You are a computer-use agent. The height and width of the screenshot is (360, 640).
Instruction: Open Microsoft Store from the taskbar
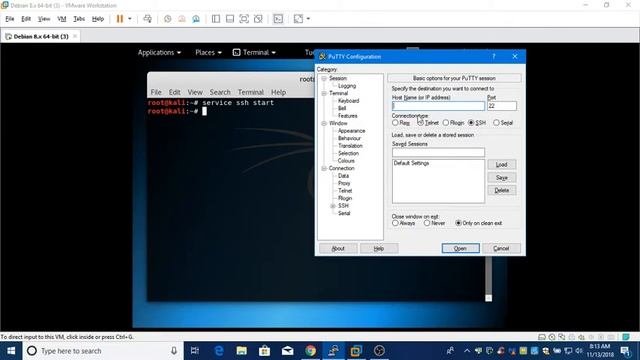(x=264, y=351)
